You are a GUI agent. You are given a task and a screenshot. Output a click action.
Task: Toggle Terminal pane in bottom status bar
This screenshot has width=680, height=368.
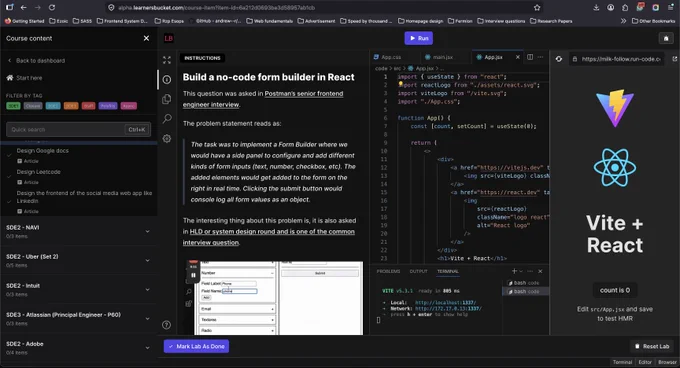(x=622, y=362)
